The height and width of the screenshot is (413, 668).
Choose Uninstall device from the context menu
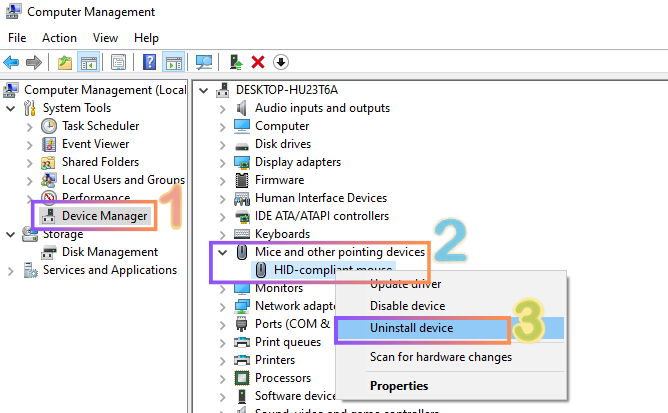click(411, 328)
